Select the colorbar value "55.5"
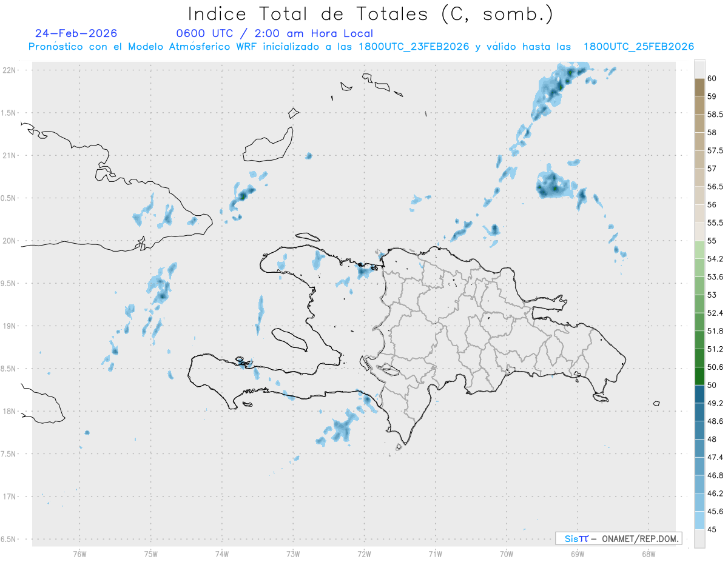 tap(715, 222)
